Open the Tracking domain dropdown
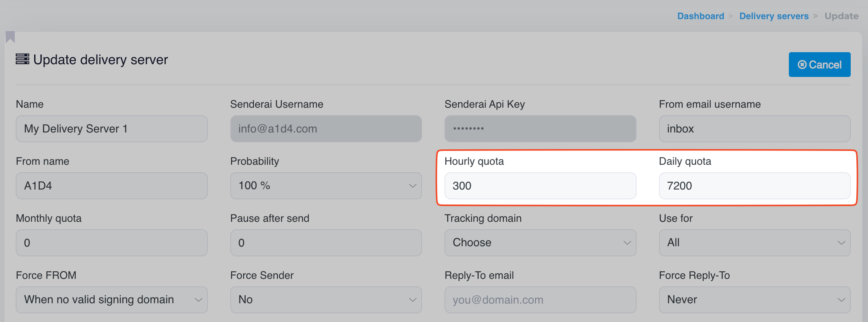The image size is (868, 322). tap(540, 243)
